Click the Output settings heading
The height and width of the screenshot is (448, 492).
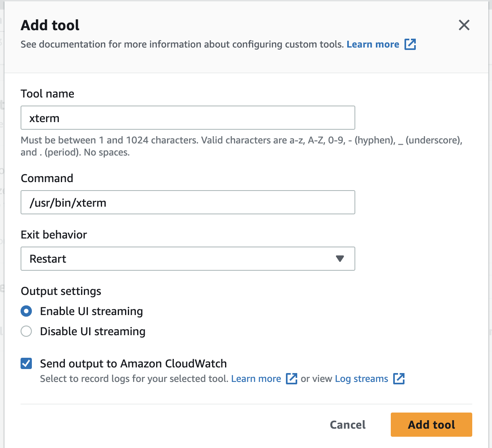pyautogui.click(x=61, y=291)
